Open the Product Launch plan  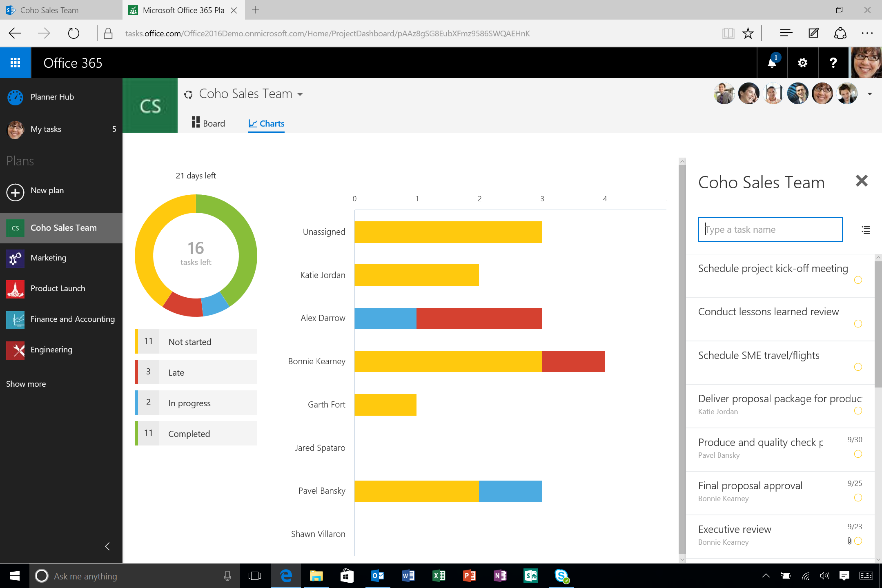pyautogui.click(x=58, y=287)
